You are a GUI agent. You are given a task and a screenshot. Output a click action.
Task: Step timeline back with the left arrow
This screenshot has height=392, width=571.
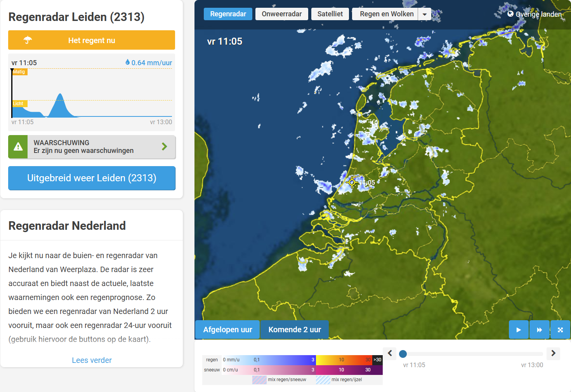tap(390, 353)
